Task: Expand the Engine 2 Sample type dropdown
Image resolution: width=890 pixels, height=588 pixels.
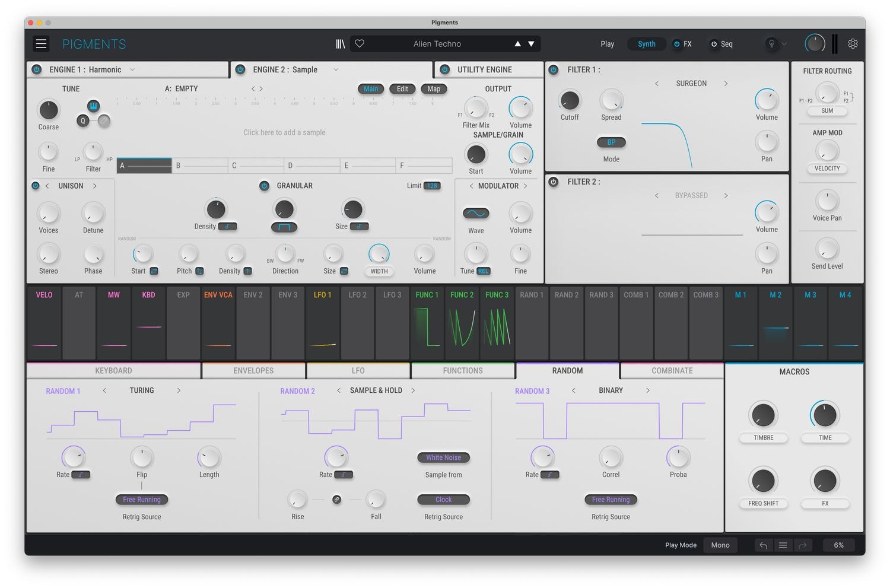Action: pos(336,69)
